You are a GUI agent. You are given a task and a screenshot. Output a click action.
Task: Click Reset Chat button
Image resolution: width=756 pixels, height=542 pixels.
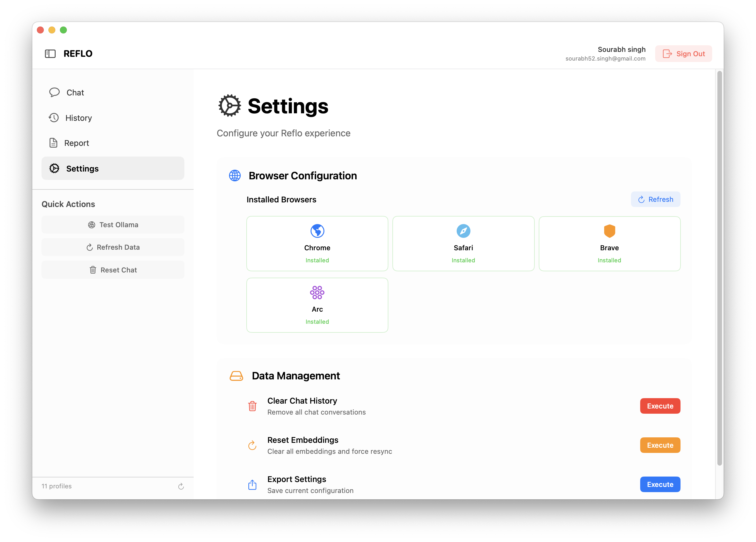pyautogui.click(x=113, y=270)
